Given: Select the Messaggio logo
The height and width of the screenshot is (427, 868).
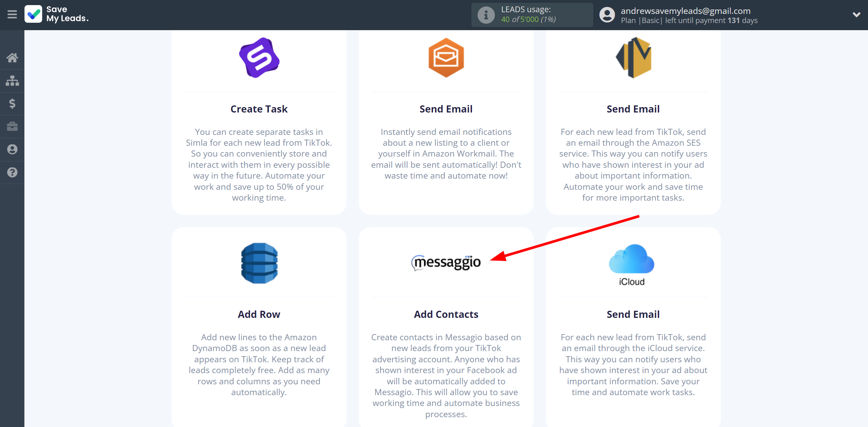Looking at the screenshot, I should click(x=446, y=263).
